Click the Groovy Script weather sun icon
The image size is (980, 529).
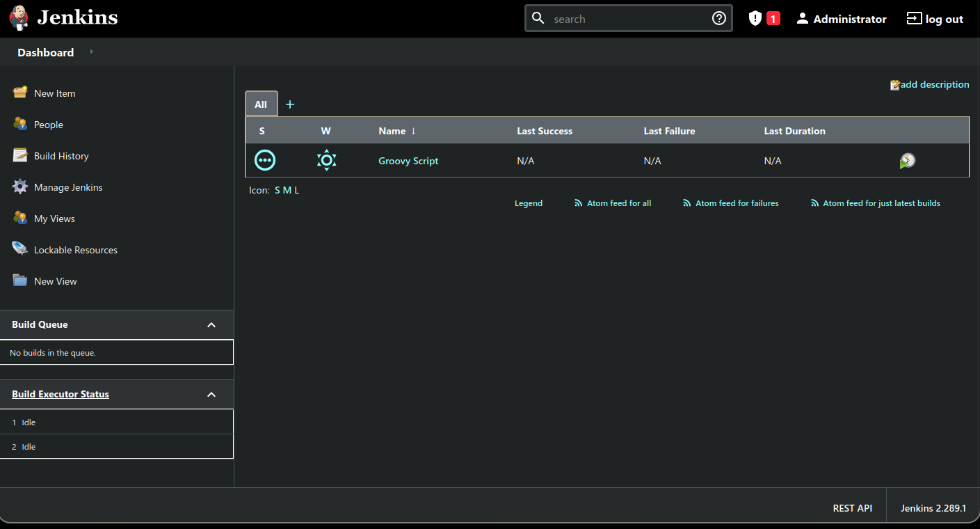326,160
